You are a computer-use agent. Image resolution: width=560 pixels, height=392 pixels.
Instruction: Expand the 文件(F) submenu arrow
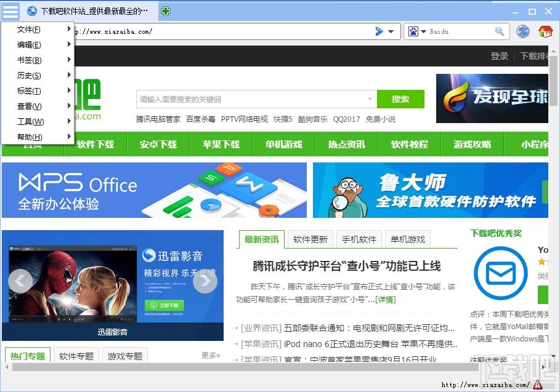[x=69, y=28]
